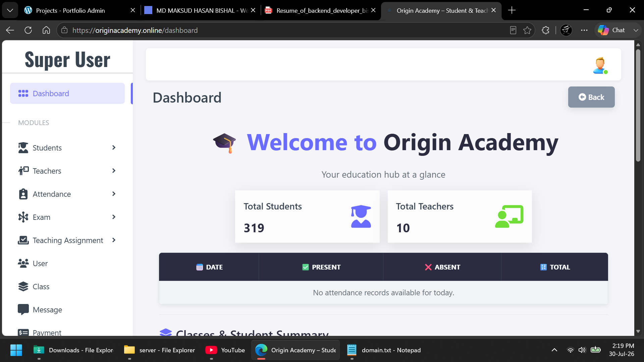Click the TOTAL column header
Viewport: 644px width, 362px height.
click(555, 267)
